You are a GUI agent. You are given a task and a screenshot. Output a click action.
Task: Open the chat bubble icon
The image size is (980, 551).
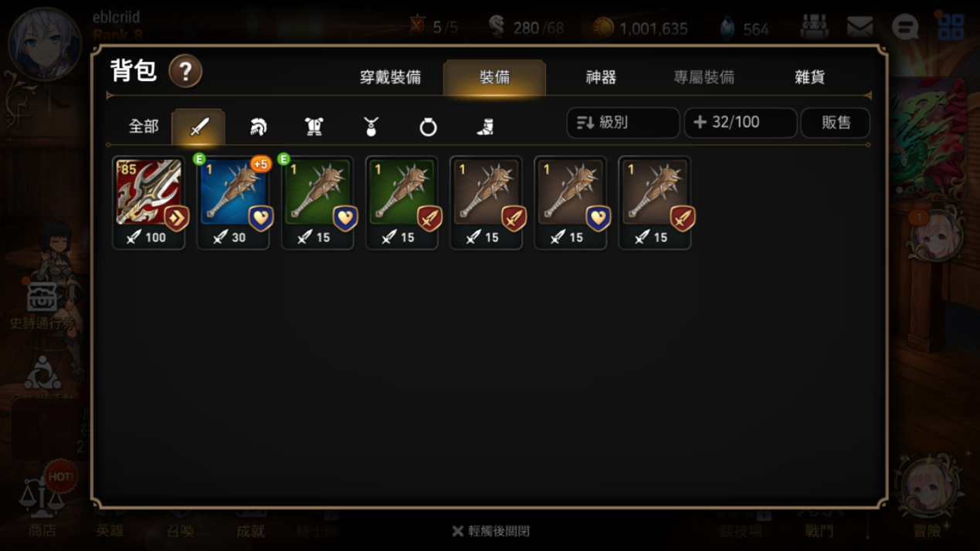(904, 27)
